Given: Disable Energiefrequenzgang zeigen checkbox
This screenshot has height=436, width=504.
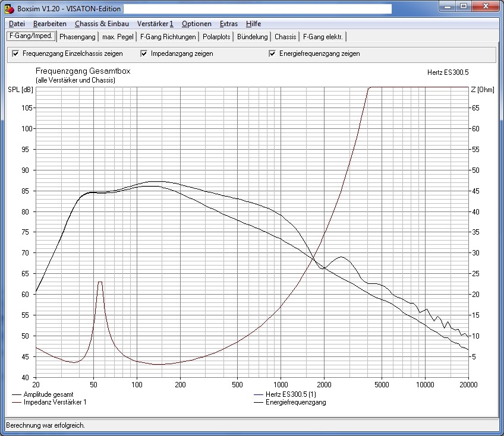Looking at the screenshot, I should pyautogui.click(x=272, y=53).
